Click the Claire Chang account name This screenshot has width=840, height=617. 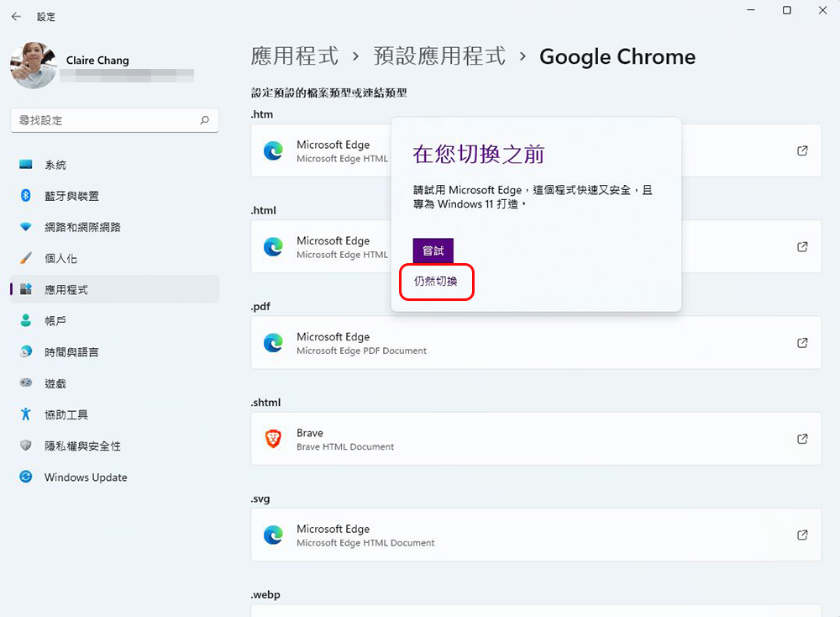click(x=97, y=60)
